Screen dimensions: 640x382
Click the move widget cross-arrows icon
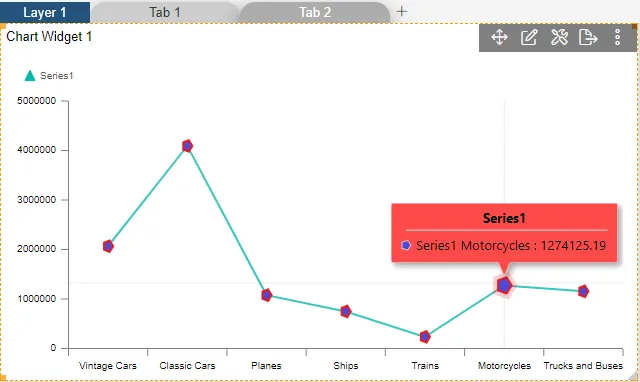[499, 38]
